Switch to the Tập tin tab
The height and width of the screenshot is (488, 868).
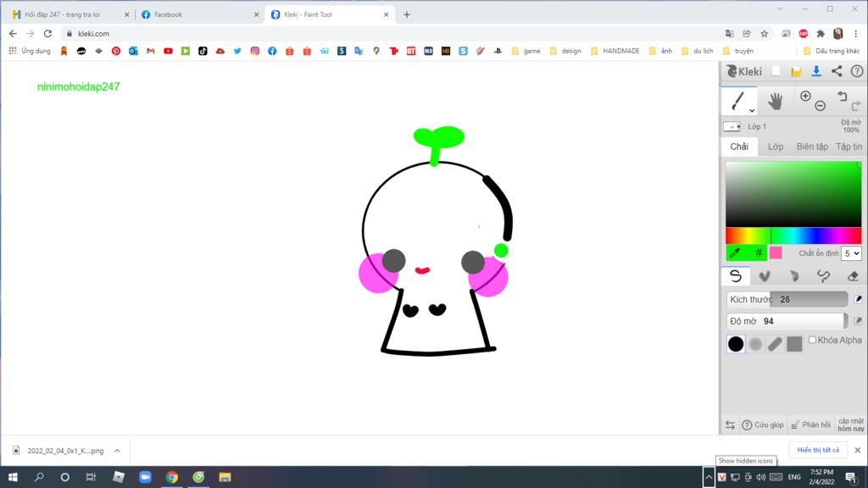[849, 147]
